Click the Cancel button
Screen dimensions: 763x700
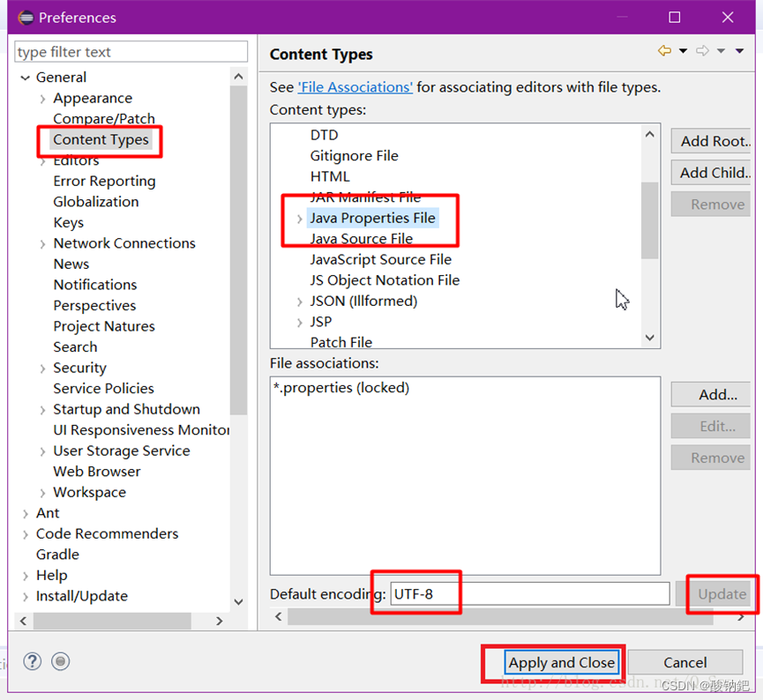coord(685,663)
